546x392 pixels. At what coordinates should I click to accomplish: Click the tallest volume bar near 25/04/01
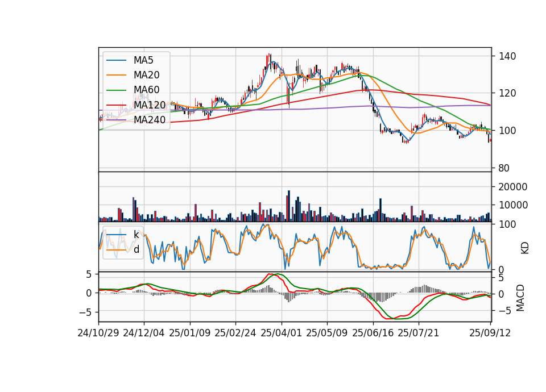pos(289,206)
